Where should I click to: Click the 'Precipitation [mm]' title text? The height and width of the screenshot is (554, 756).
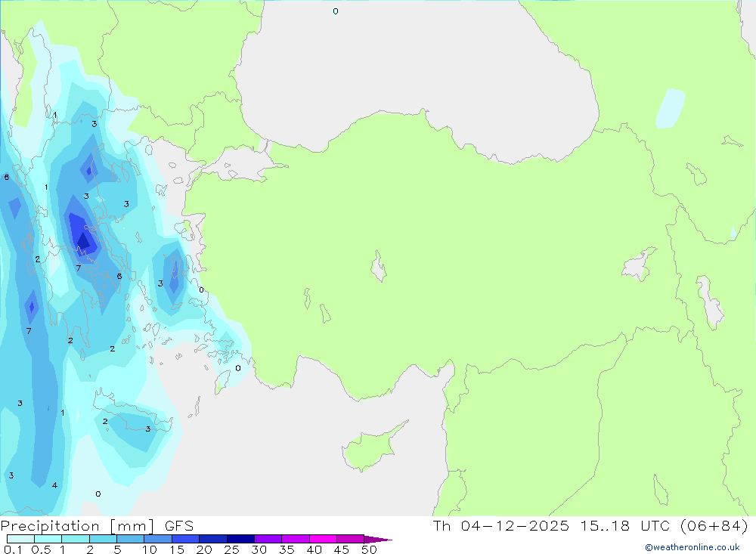tap(77, 526)
